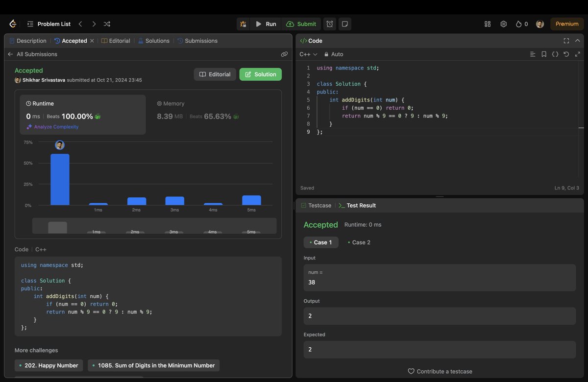This screenshot has height=382, width=588.
Task: Open the Submissions tab
Action: (200, 41)
